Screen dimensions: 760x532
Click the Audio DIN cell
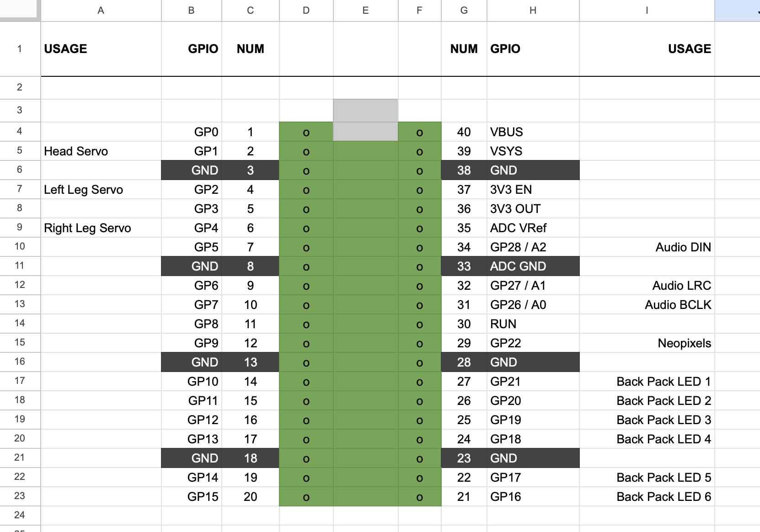647,247
